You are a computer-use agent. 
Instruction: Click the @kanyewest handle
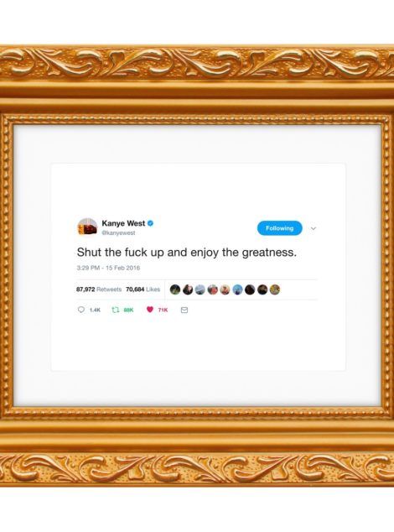(119, 232)
